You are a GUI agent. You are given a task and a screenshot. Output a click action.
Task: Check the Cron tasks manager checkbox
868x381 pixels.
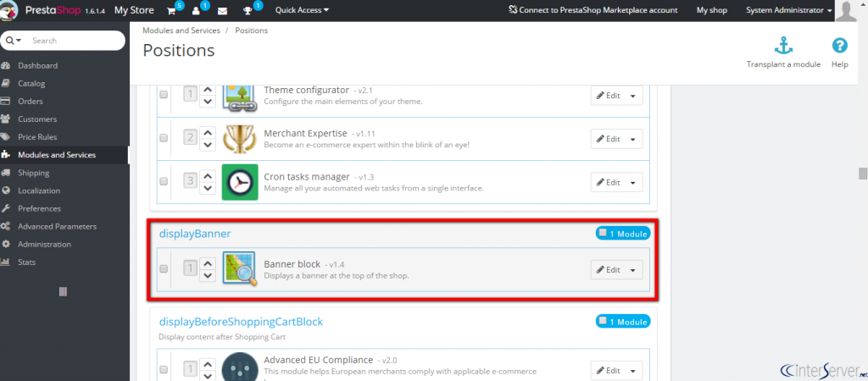[164, 181]
